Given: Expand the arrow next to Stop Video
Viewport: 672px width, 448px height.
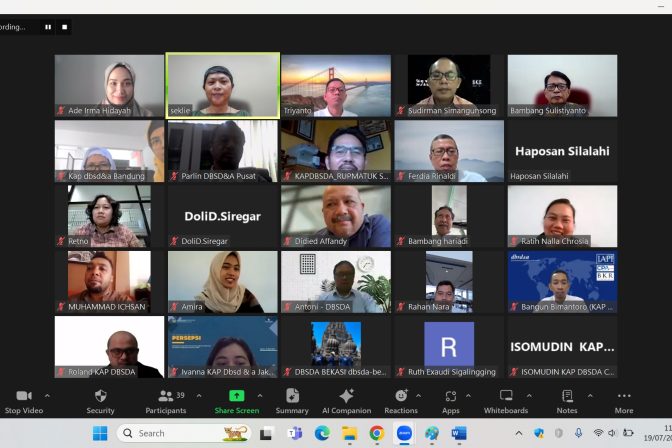Looking at the screenshot, I should 47,395.
